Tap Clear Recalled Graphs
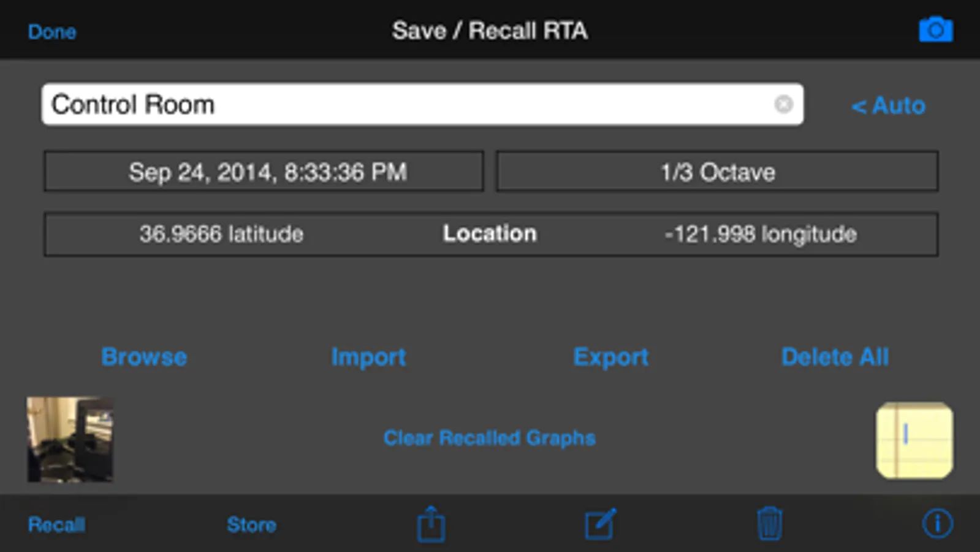This screenshot has height=552, width=980. point(489,438)
